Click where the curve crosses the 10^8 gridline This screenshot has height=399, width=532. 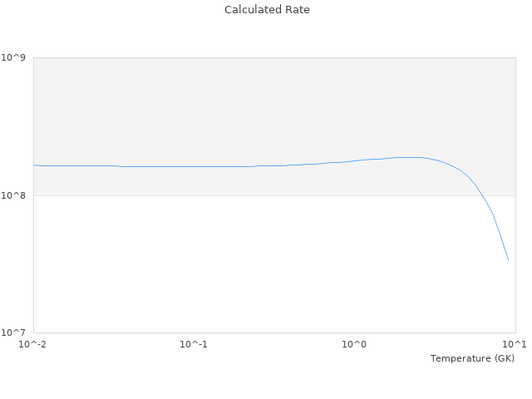coord(481,195)
